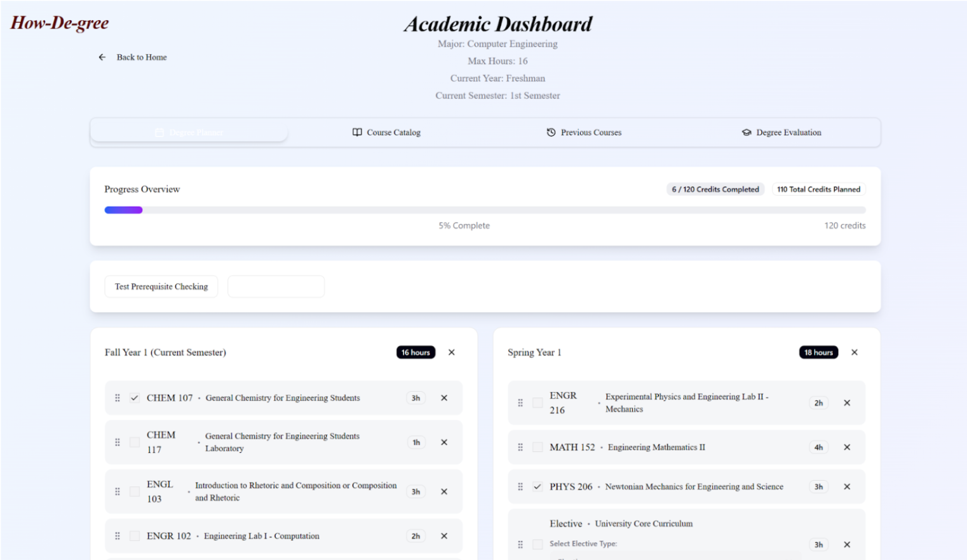
Task: Tick the ENGR 216 checkbox
Action: tap(538, 403)
